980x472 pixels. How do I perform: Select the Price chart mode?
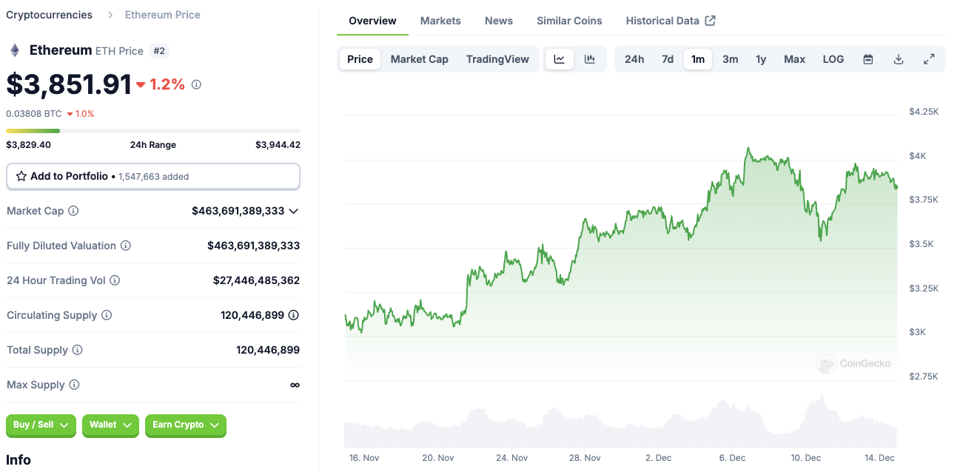pos(360,59)
